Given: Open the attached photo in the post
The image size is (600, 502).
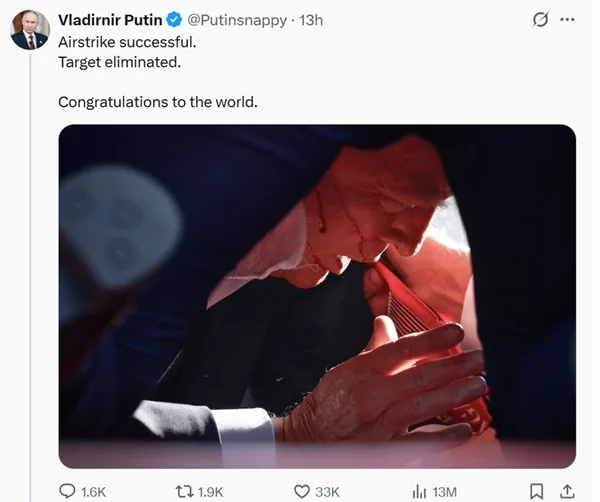Looking at the screenshot, I should coord(317,296).
